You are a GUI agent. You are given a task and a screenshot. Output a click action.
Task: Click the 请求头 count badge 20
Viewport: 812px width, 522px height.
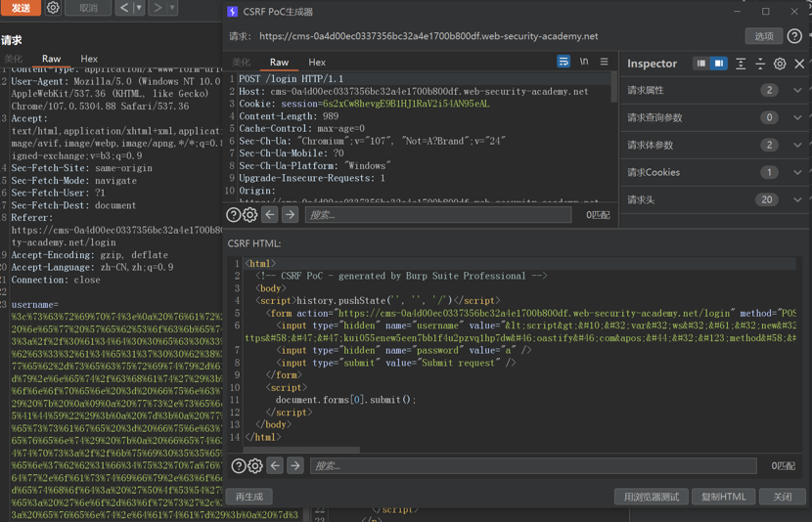pyautogui.click(x=766, y=199)
